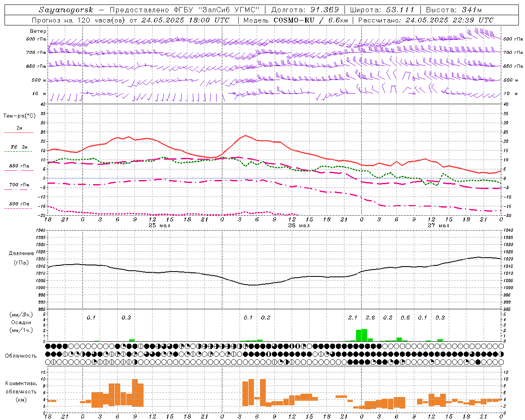Select the "Широта: 53.111" latitude text

pos(382,10)
